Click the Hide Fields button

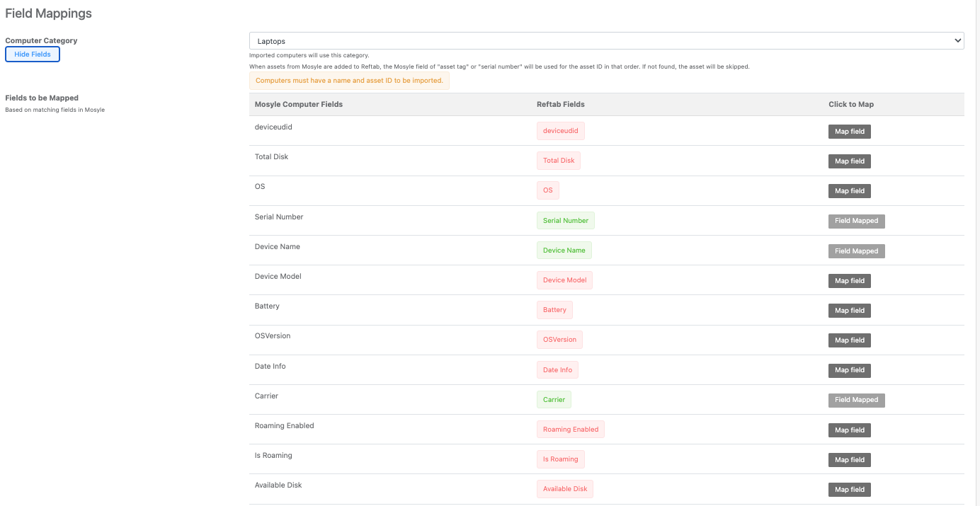click(x=33, y=54)
